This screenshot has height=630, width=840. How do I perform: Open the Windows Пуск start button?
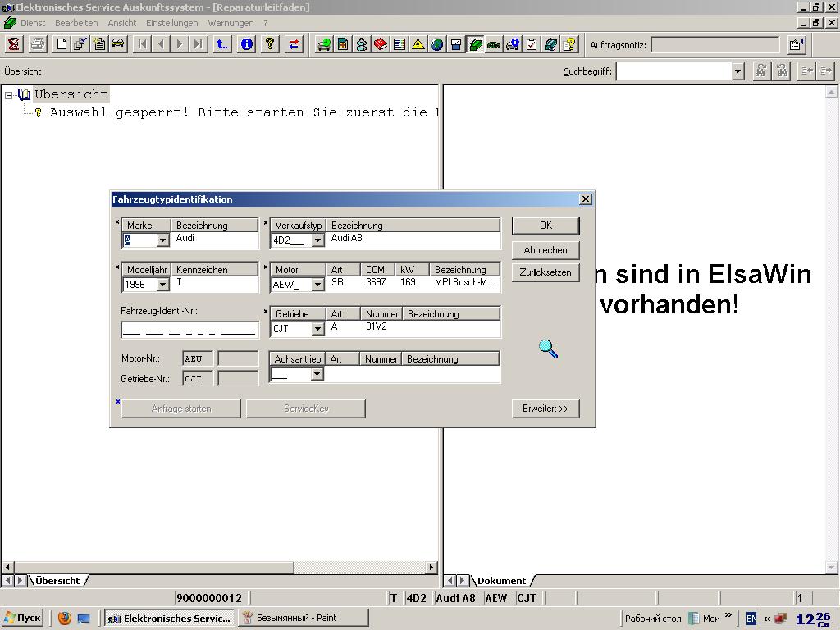click(x=22, y=619)
